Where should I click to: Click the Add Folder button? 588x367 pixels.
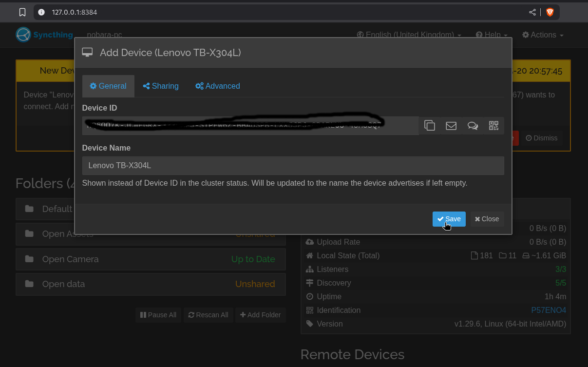(x=261, y=315)
